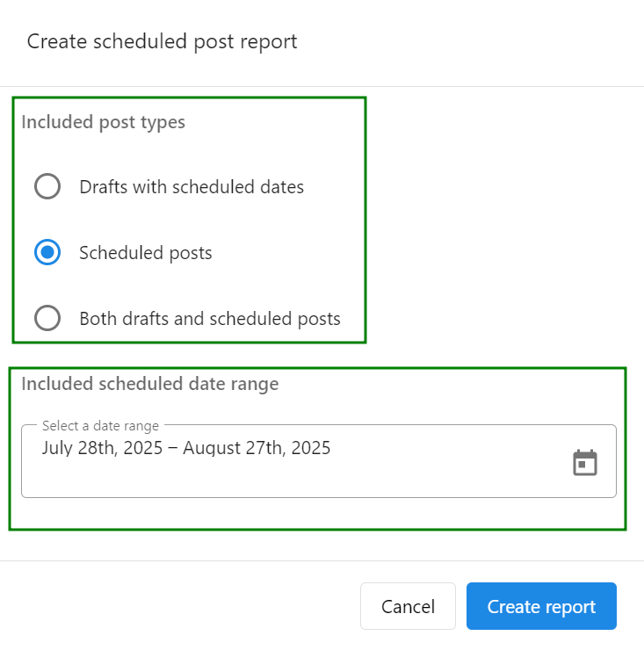The image size is (644, 650).
Task: Click "Both drafts and scheduled posts" label text
Action: (x=210, y=319)
